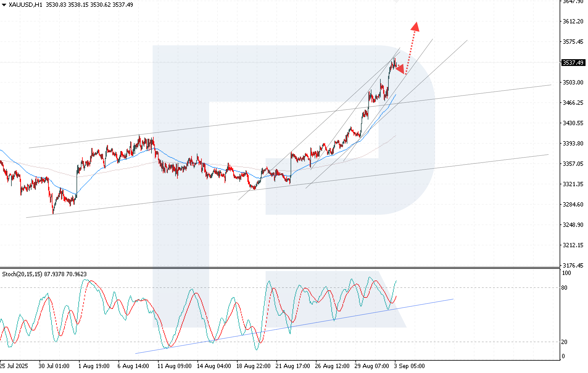Click the 3248.90 price axis label

tap(573, 225)
